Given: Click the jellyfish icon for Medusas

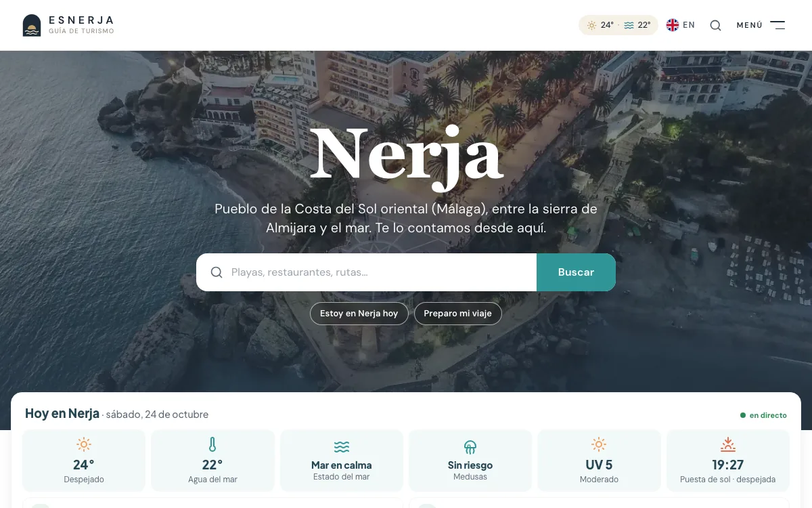Looking at the screenshot, I should (470, 447).
